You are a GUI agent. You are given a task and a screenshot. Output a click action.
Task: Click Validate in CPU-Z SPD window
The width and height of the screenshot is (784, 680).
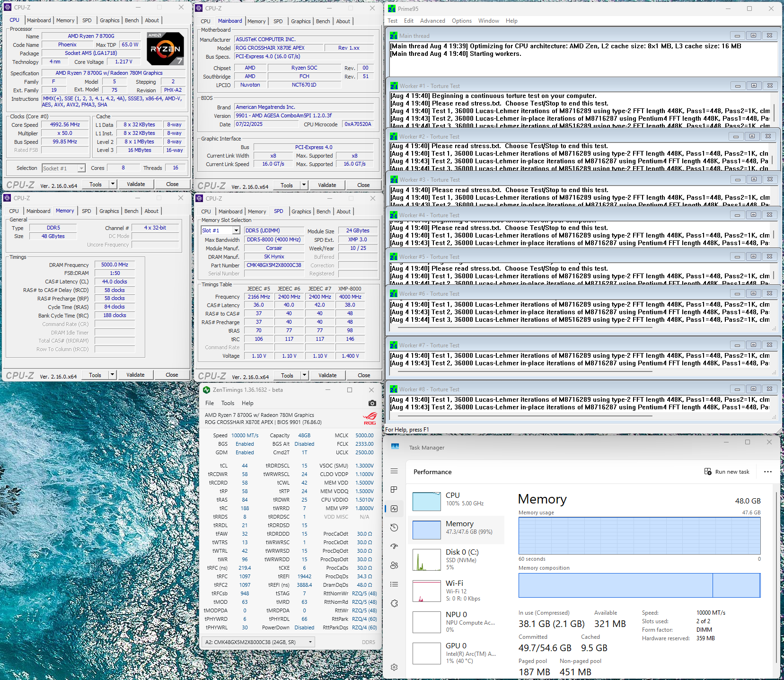(327, 375)
